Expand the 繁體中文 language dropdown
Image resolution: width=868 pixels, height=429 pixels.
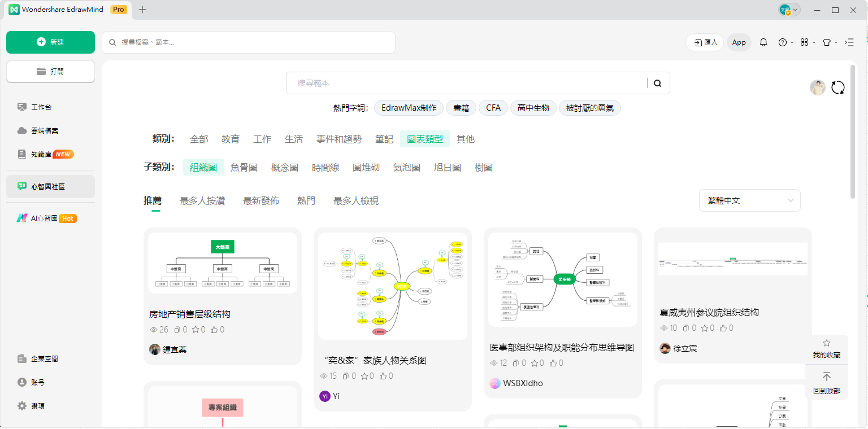pyautogui.click(x=749, y=200)
